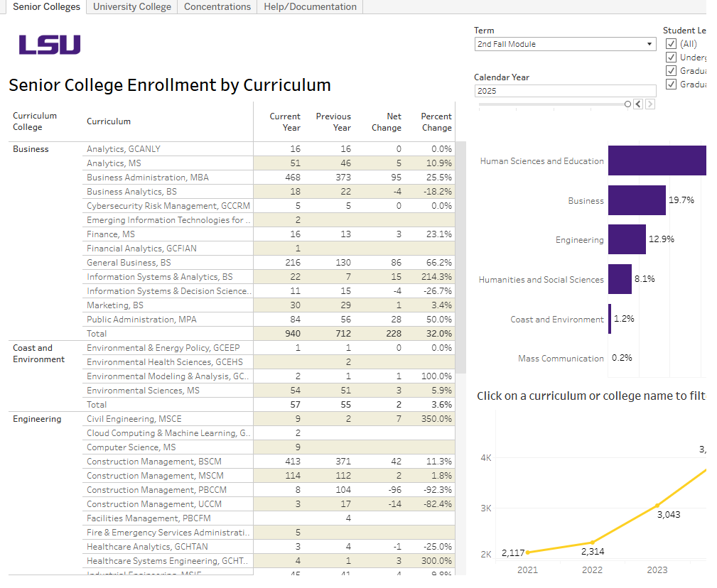Toggle the (All) checkbox under Student Level
The height and width of the screenshot is (588, 717).
coord(669,43)
